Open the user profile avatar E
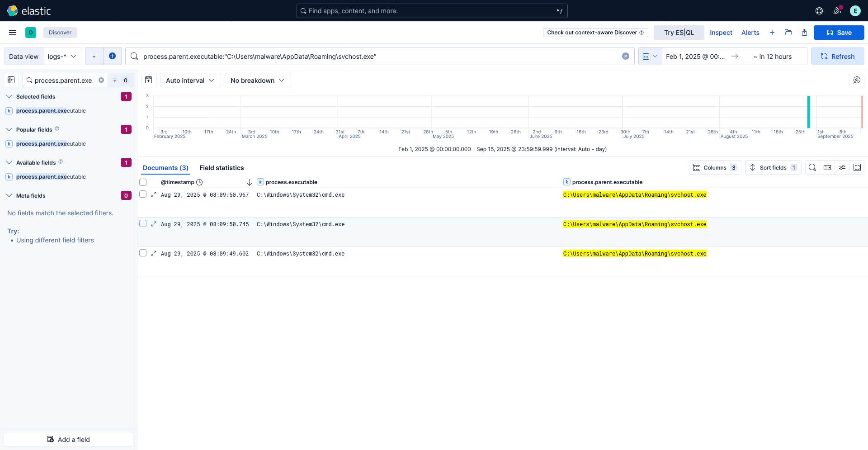Viewport: 868px width, 450px height. coord(855,11)
